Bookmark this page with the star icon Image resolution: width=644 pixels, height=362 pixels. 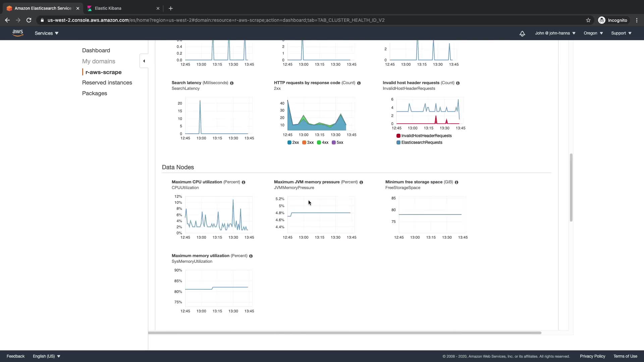click(x=588, y=20)
